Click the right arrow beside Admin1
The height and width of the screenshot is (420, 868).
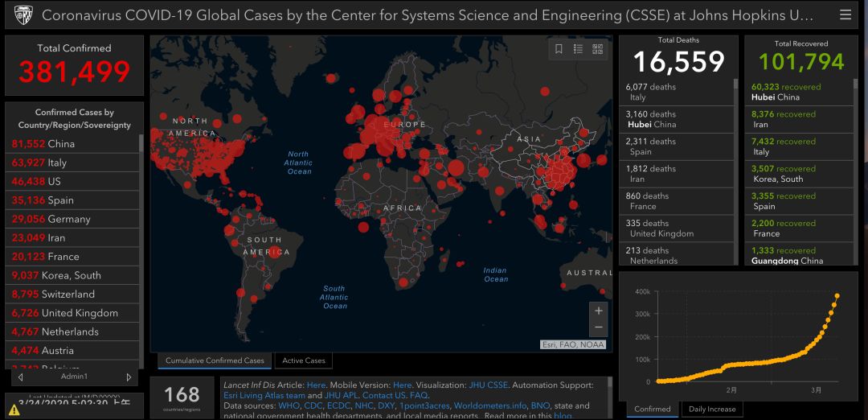129,377
